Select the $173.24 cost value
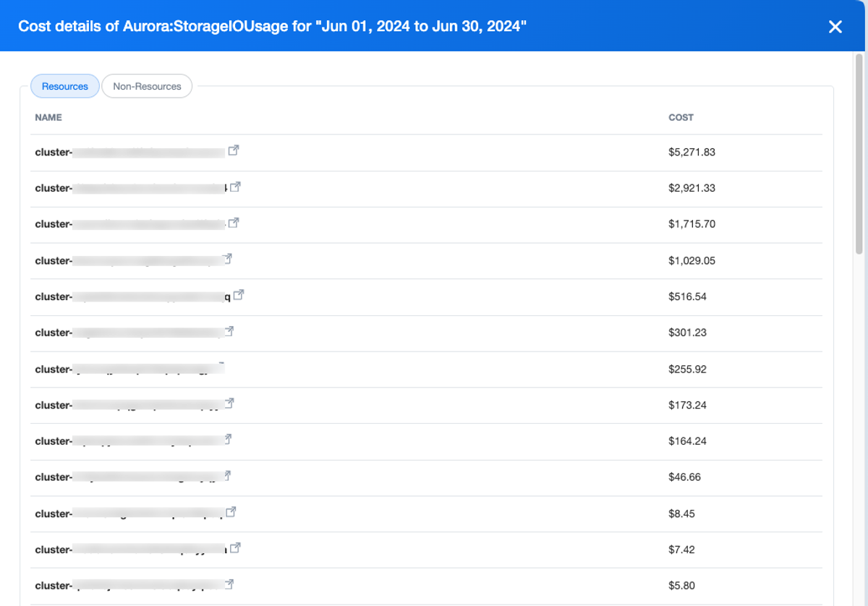 pos(687,405)
